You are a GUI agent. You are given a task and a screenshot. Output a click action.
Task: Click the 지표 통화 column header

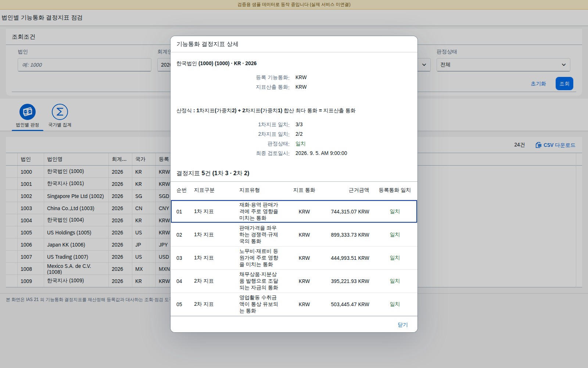coord(304,190)
